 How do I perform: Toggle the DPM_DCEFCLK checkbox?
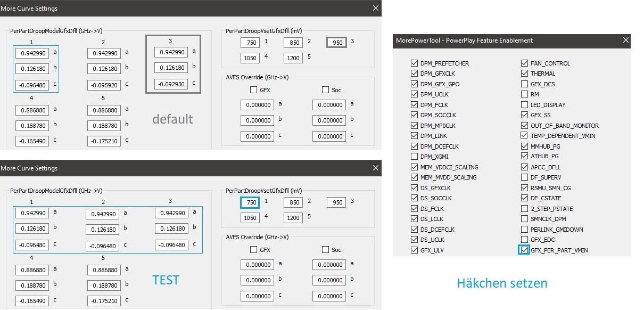point(415,146)
